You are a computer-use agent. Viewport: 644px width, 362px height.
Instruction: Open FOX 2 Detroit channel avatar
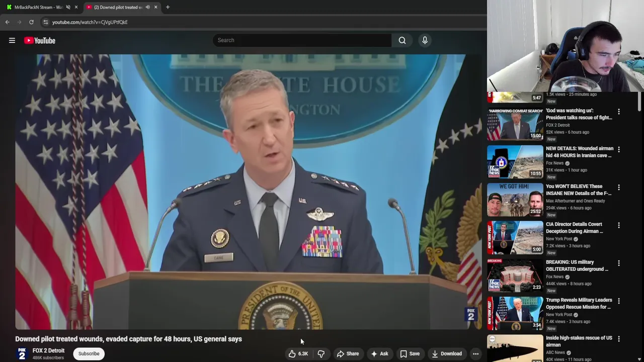tap(22, 354)
